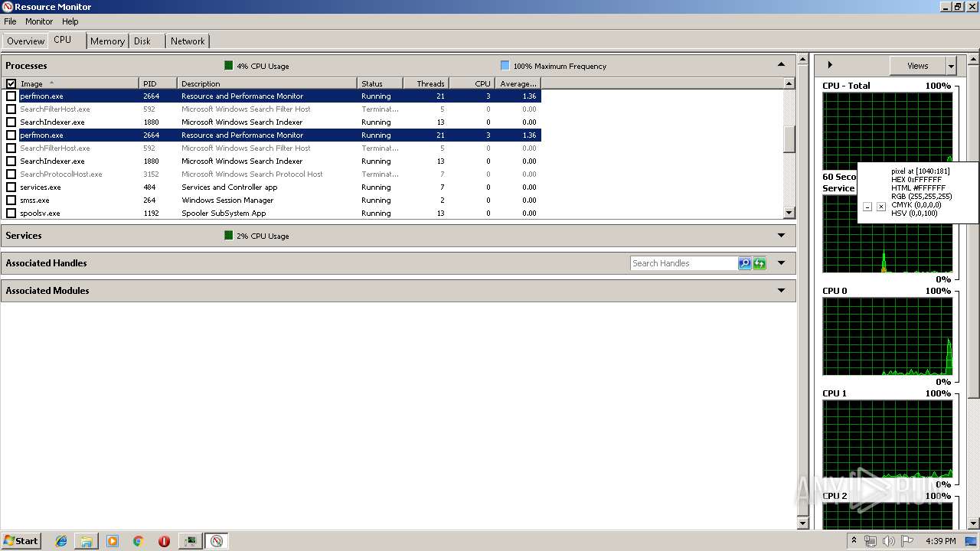Collapse the Processes section
Viewport: 980px width, 551px height.
(x=781, y=65)
